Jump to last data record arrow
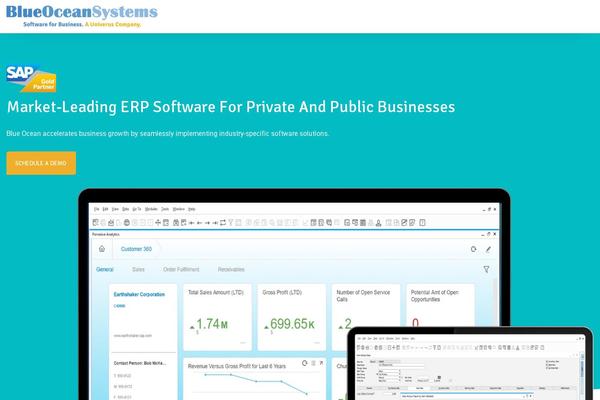Viewport: 600px width, 400px height. [x=215, y=222]
